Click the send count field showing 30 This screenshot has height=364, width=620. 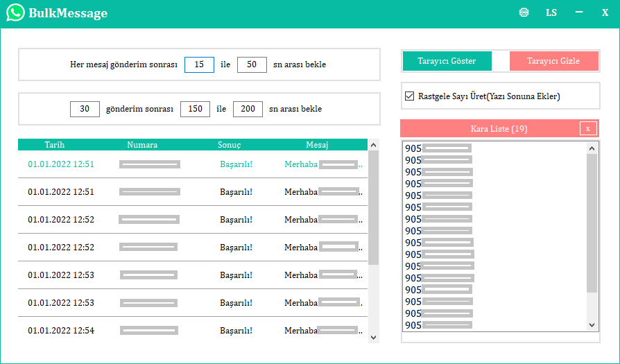coord(85,109)
